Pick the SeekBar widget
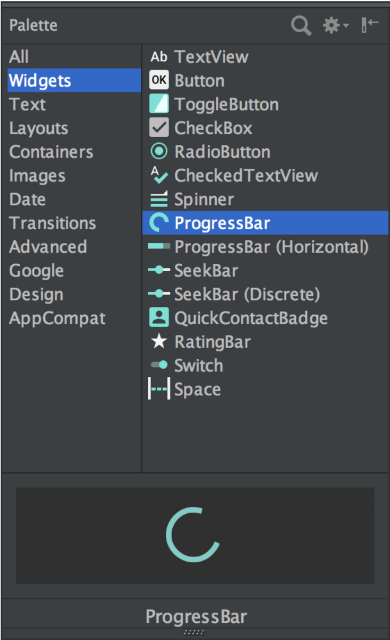This screenshot has width=390, height=640. click(x=193, y=270)
